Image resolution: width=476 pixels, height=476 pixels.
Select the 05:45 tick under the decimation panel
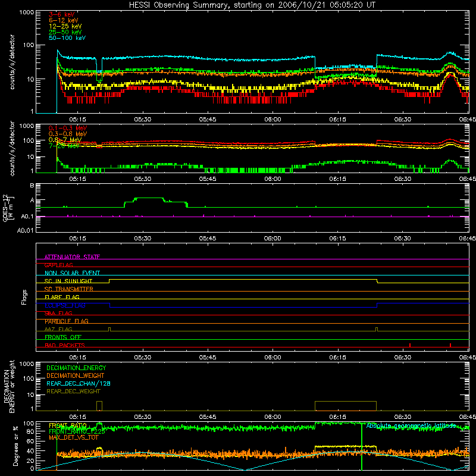tap(207, 417)
